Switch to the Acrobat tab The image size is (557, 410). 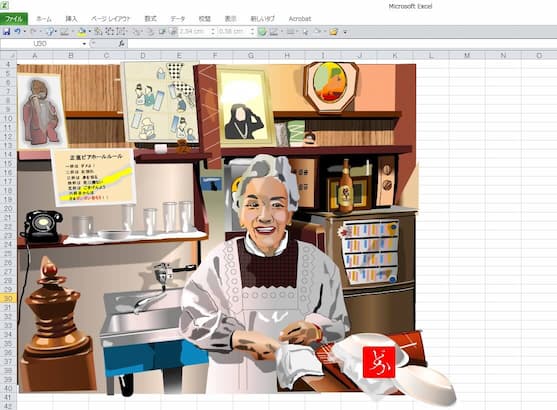[300, 19]
